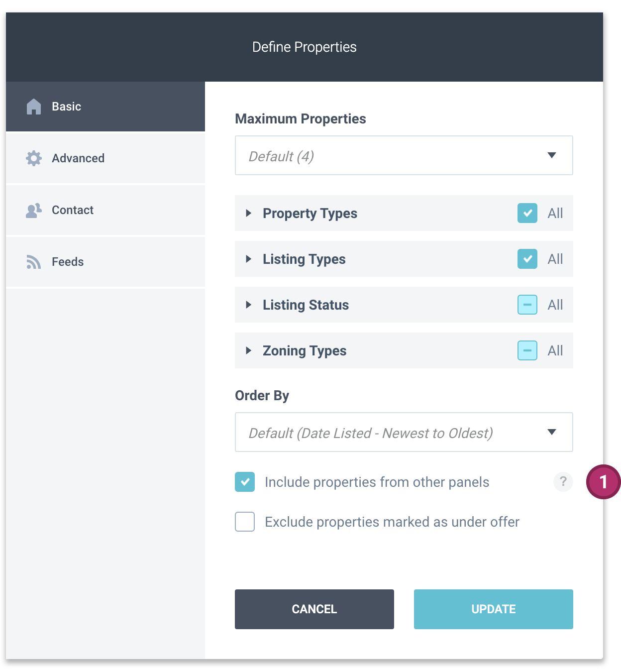This screenshot has height=672, width=621.
Task: Toggle All checkbox for Zoning Types
Action: pos(527,350)
